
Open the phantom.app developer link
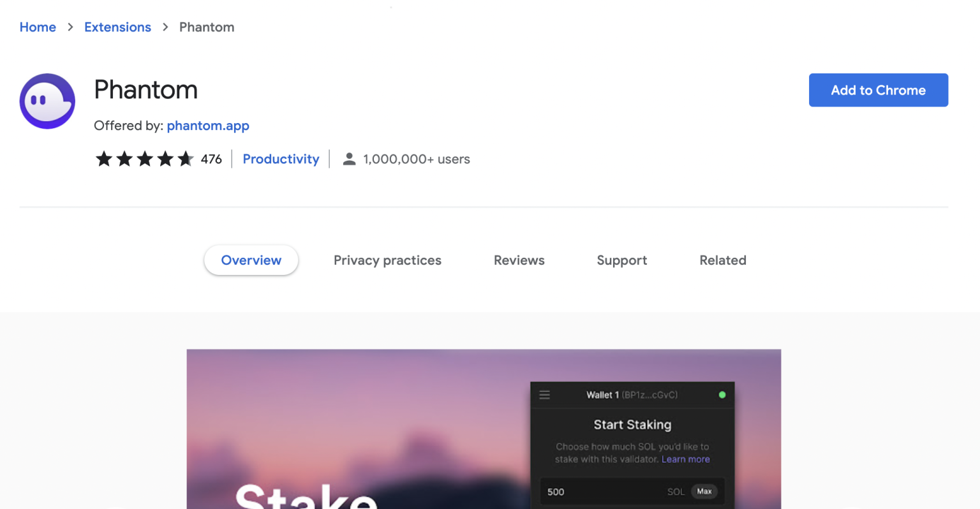tap(208, 126)
